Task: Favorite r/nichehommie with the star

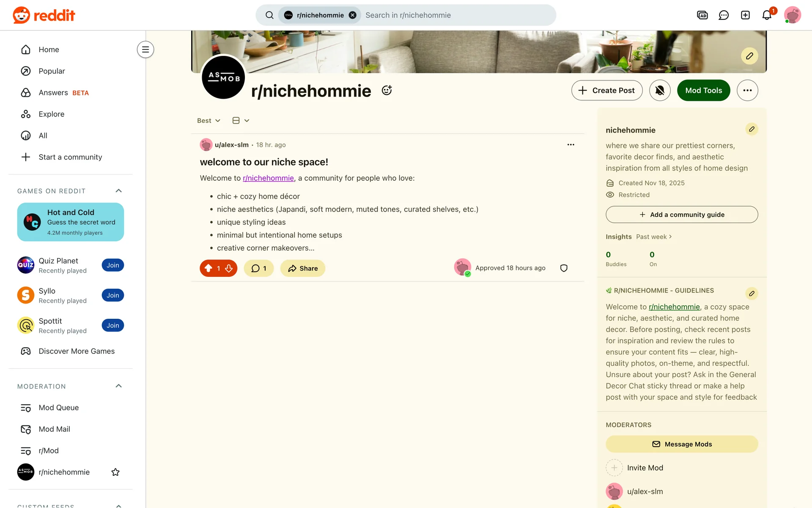Action: [x=115, y=472]
